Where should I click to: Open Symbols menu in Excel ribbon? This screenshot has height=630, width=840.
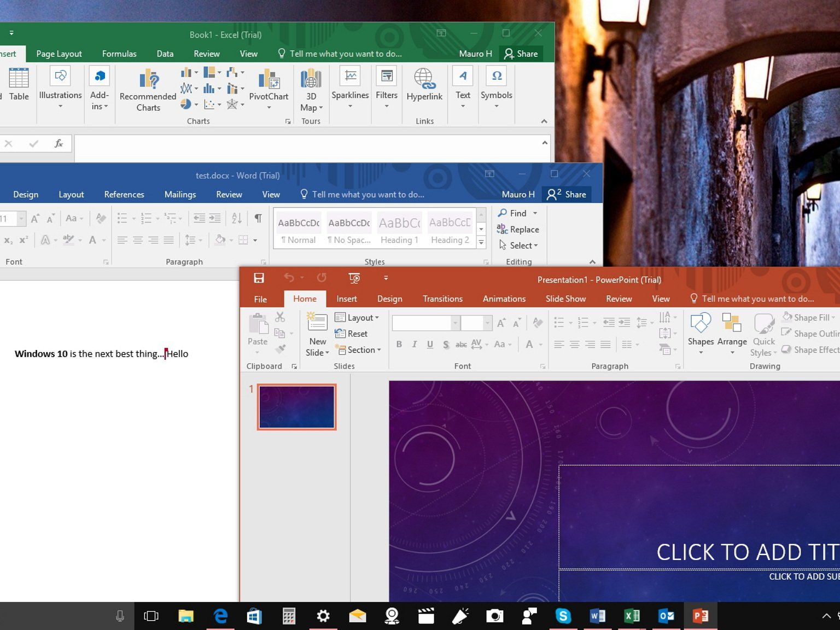click(x=497, y=87)
